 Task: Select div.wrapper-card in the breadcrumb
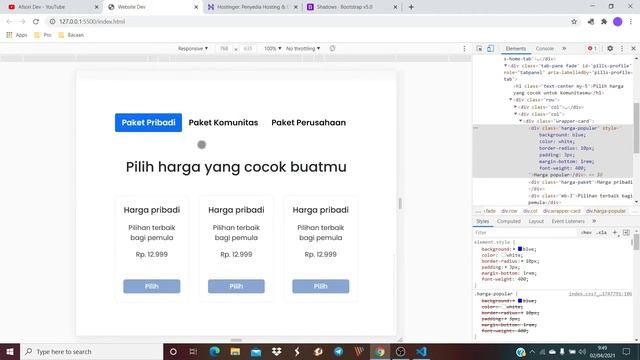coord(561,211)
